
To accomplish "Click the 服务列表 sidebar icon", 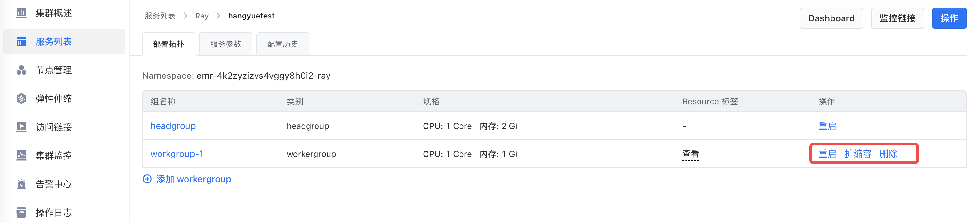I will point(21,41).
